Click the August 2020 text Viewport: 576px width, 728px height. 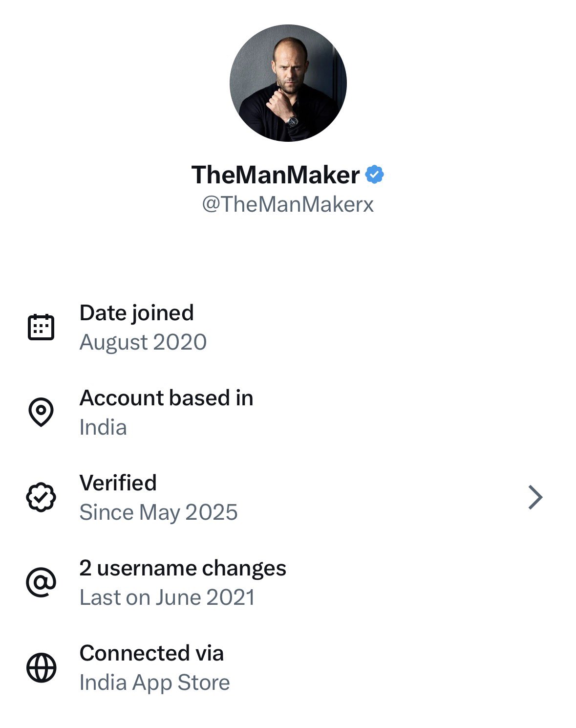click(x=143, y=342)
